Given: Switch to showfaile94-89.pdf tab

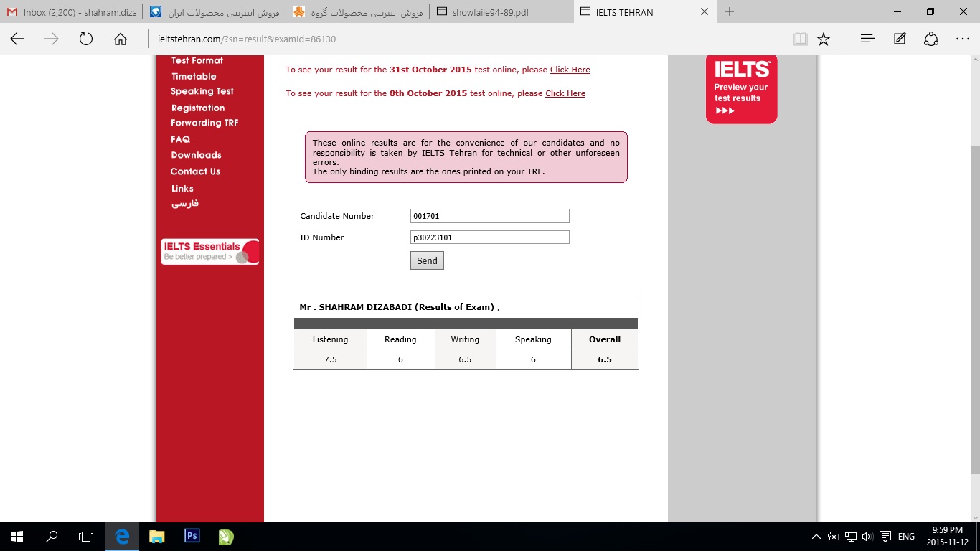Looking at the screenshot, I should [x=502, y=11].
